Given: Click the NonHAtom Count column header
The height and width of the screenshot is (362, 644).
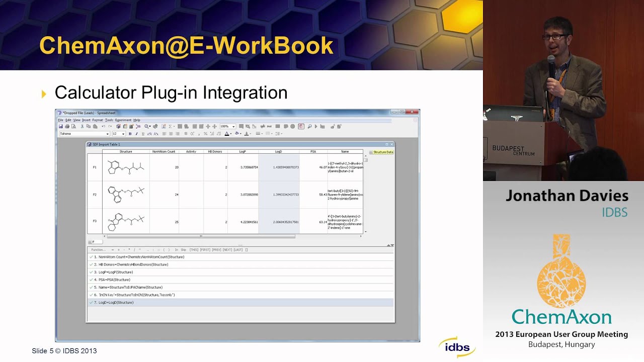Looking at the screenshot, I should 164,151.
